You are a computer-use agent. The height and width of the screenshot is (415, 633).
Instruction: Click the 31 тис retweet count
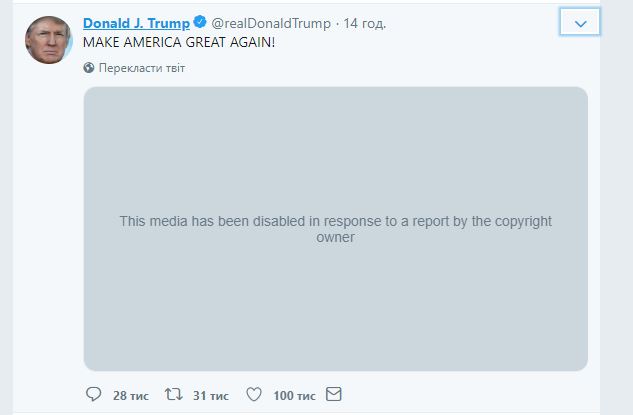[x=211, y=396]
